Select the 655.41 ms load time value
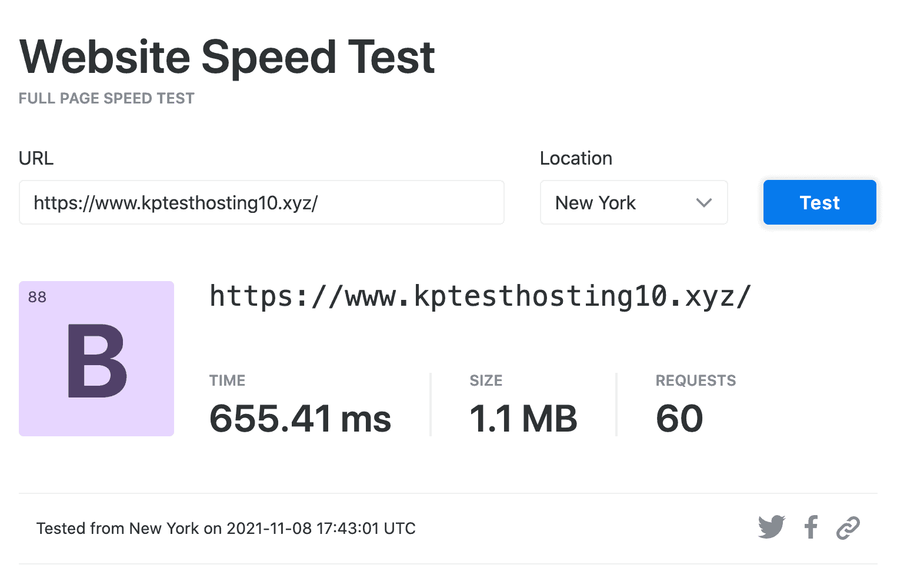This screenshot has height=588, width=907. (x=300, y=419)
